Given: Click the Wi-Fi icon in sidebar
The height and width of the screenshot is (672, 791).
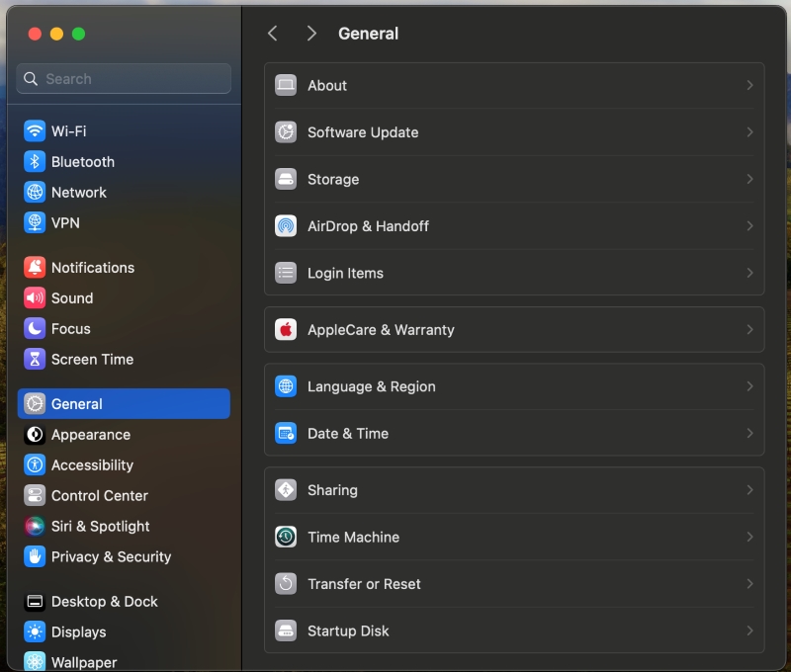Looking at the screenshot, I should [35, 130].
